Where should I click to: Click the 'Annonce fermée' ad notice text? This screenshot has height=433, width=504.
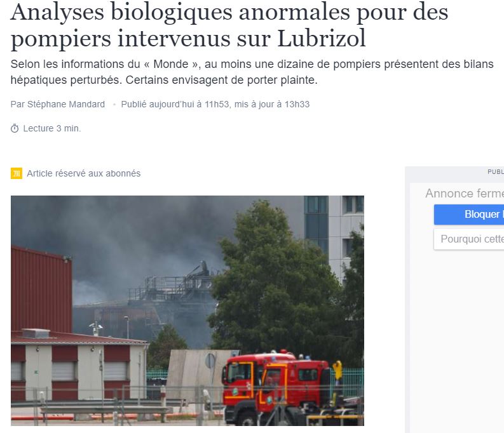point(465,193)
